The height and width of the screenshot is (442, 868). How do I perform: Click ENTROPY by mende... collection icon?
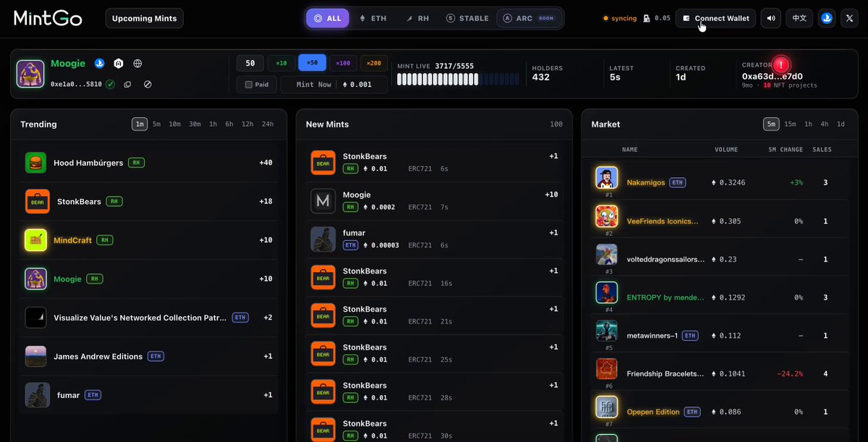point(606,293)
